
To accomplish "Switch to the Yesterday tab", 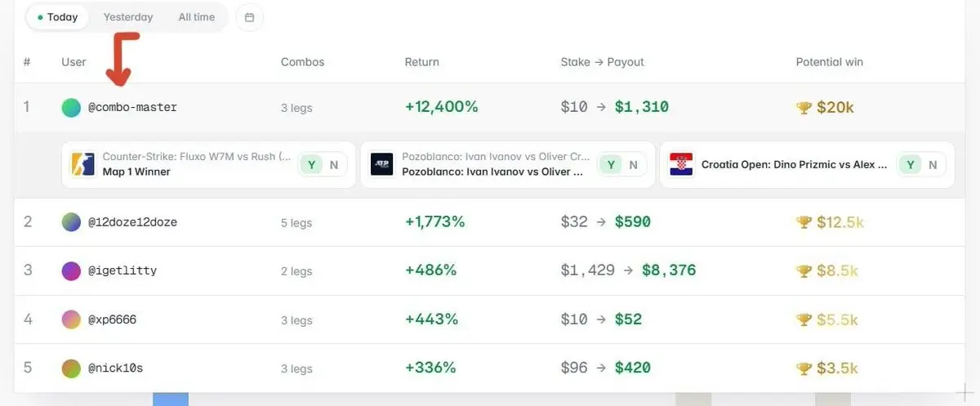I will point(128,17).
